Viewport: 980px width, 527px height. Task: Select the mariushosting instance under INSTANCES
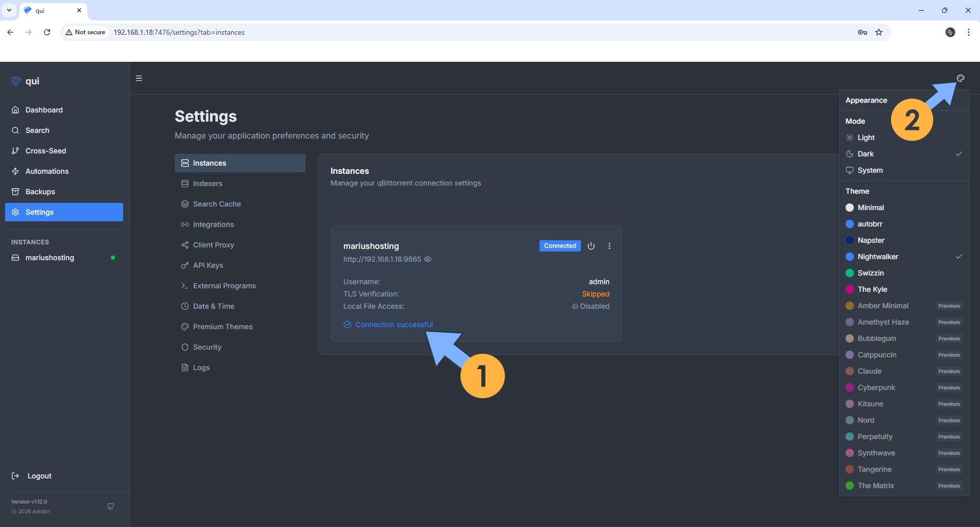pyautogui.click(x=50, y=258)
